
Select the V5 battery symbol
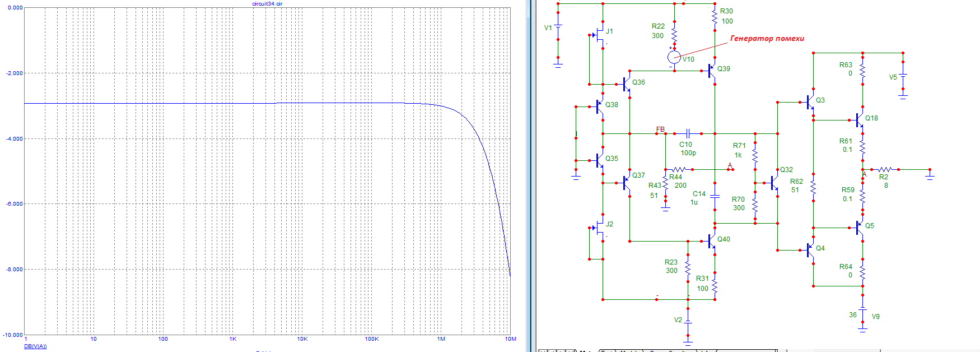click(903, 75)
